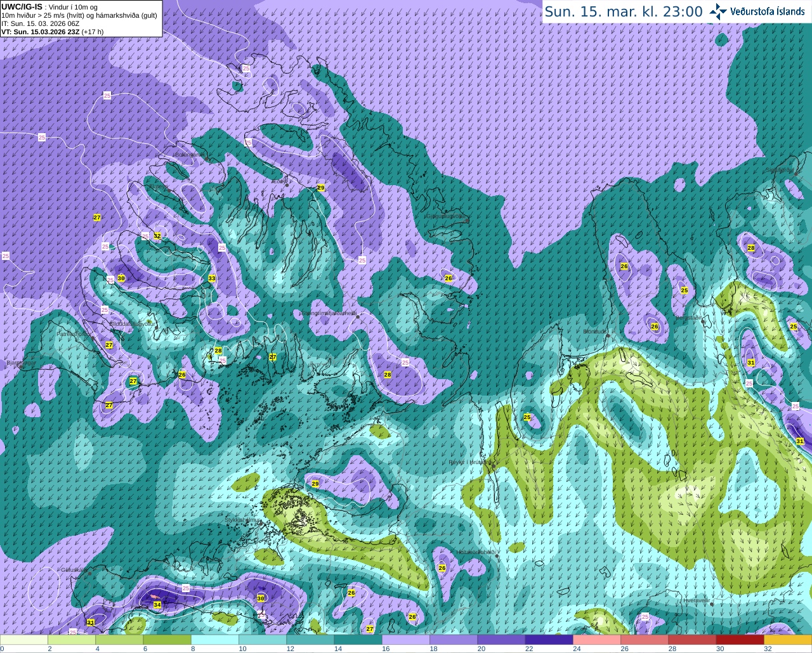812x653 pixels.
Task: Click the yellow 32 gust marker on map
Action: 157,236
